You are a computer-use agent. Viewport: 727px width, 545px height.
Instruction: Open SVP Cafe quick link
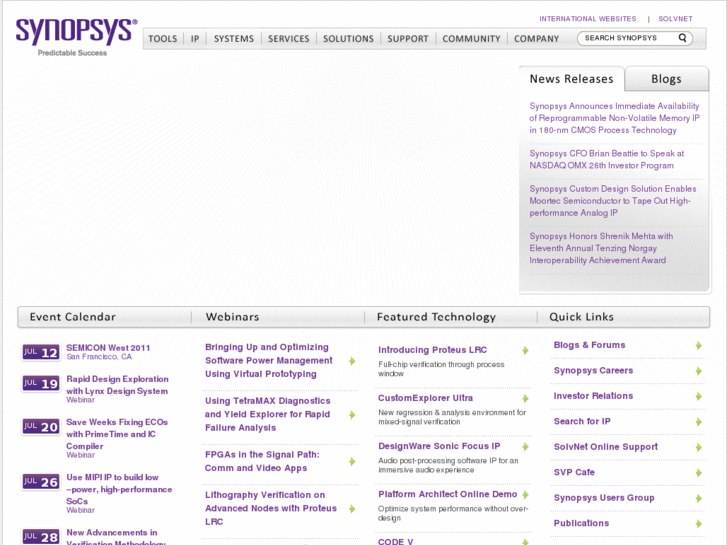pyautogui.click(x=574, y=472)
